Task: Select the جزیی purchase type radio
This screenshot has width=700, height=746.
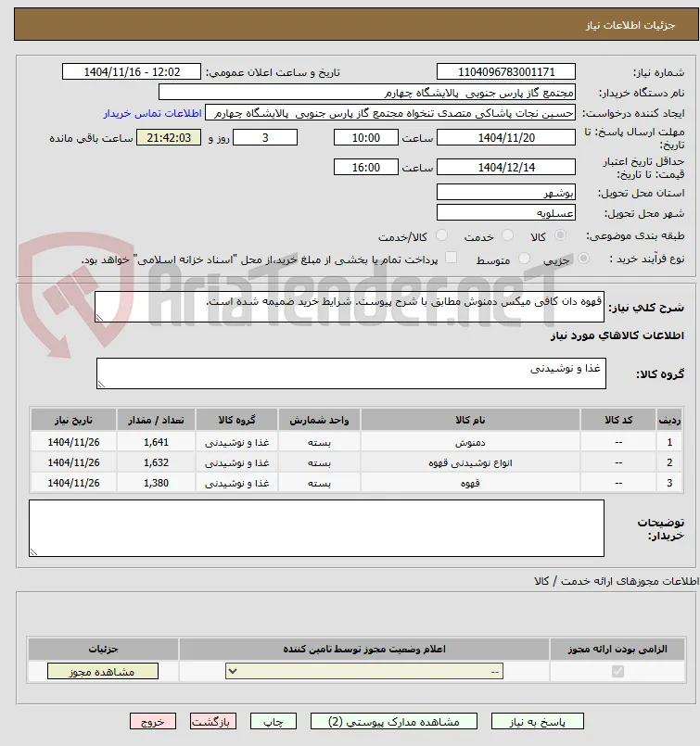Action: tap(583, 259)
